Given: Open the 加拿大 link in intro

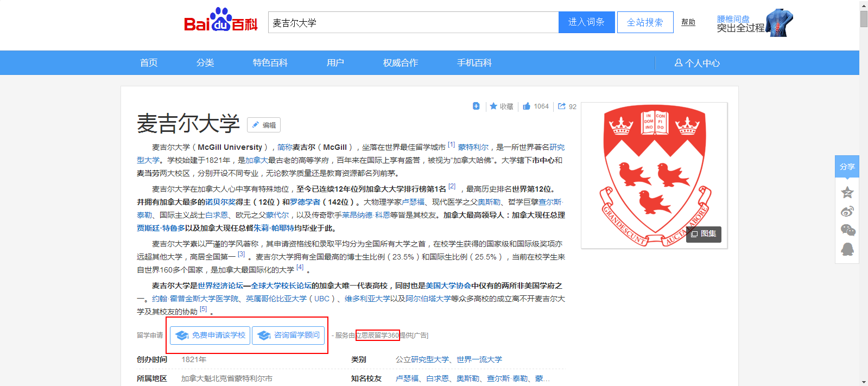Looking at the screenshot, I should click(x=257, y=160).
